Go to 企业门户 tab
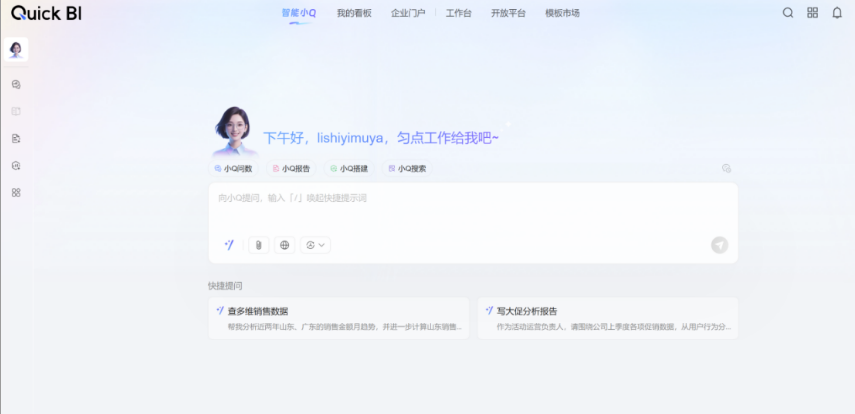Screen dimensions: 855x414 pyautogui.click(x=408, y=13)
